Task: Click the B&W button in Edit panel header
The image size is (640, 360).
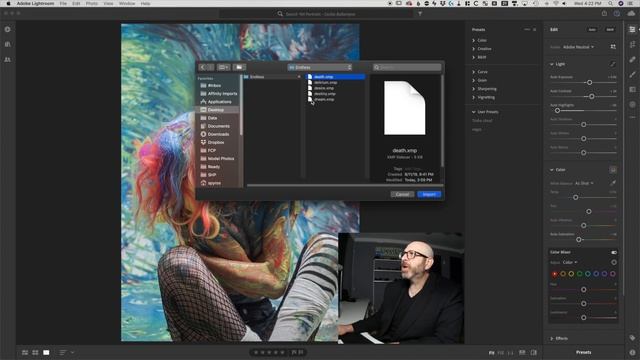Action: click(610, 29)
